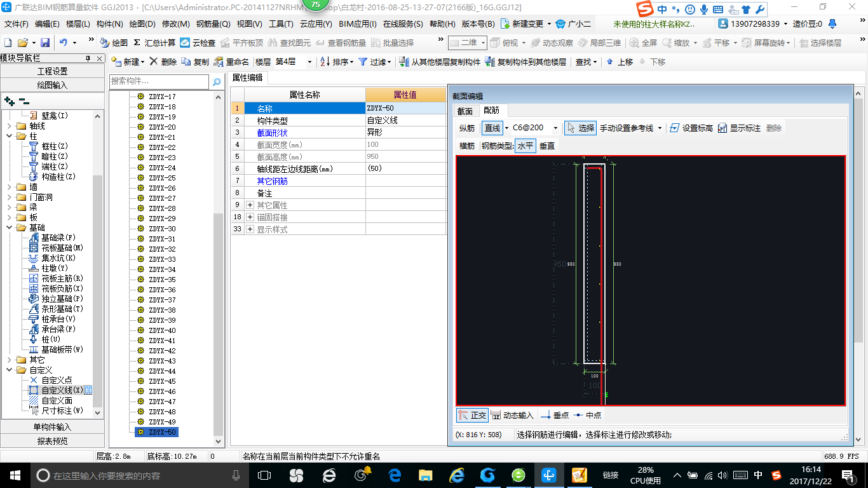Image resolution: width=868 pixels, height=488 pixels.
Task: Click expand-all plus icon in navigator
Action: pos(9,101)
